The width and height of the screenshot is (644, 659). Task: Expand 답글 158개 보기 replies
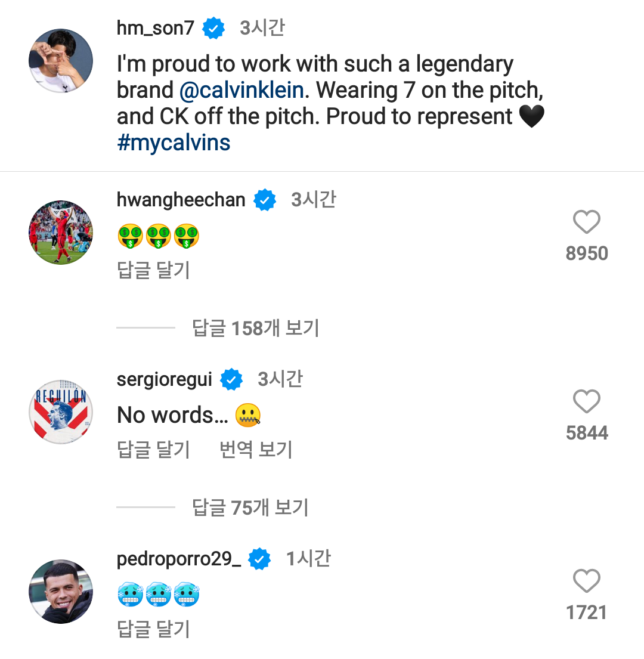click(x=255, y=328)
